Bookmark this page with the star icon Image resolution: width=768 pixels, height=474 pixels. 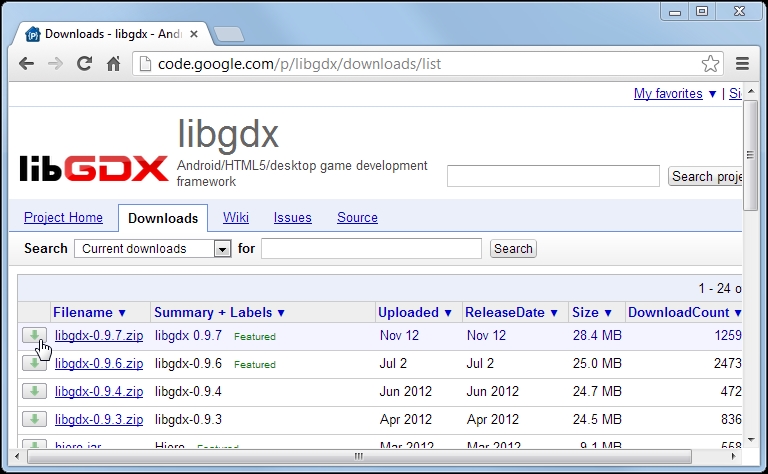point(710,64)
